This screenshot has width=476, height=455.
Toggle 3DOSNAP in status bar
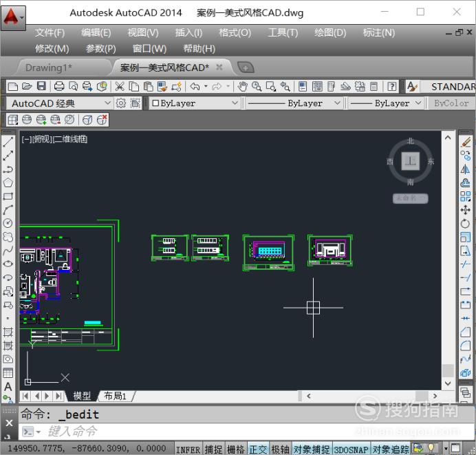(351, 449)
